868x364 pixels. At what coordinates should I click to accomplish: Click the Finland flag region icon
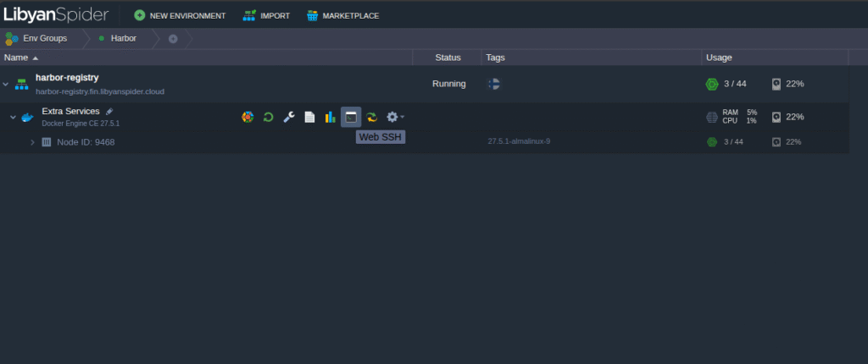[495, 84]
